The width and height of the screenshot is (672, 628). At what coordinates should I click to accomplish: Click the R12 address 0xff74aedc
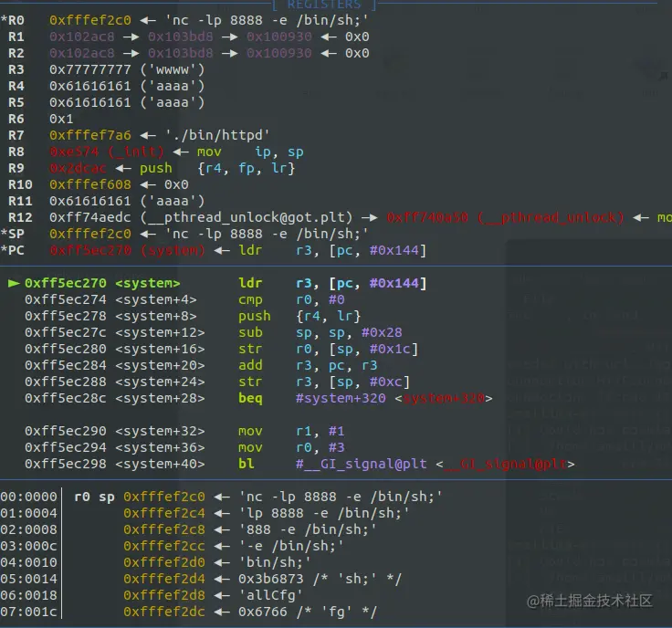90,217
